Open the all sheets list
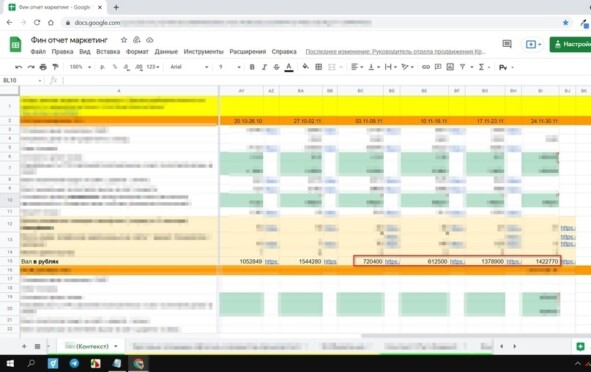This screenshot has width=591, height=372. pyautogui.click(x=37, y=346)
